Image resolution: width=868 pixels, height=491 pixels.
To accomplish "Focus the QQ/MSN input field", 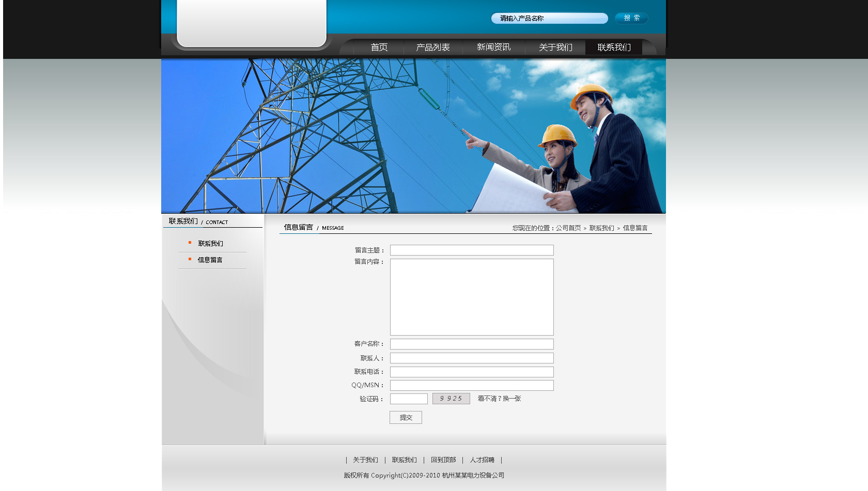I will coord(472,386).
